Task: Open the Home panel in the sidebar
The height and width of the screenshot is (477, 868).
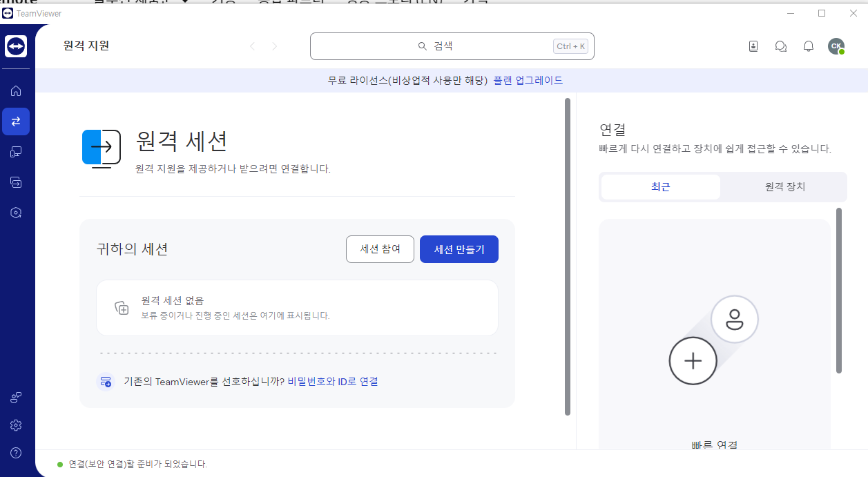Action: 15,90
